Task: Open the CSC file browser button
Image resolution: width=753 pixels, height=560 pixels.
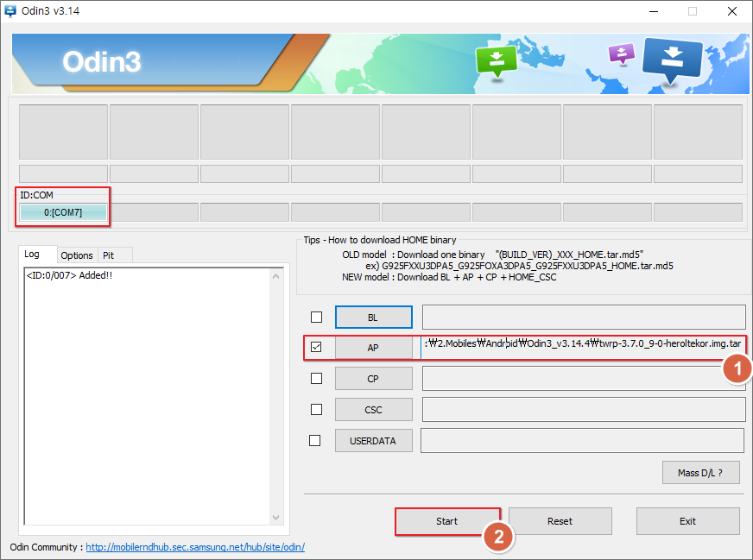Action: tap(373, 410)
